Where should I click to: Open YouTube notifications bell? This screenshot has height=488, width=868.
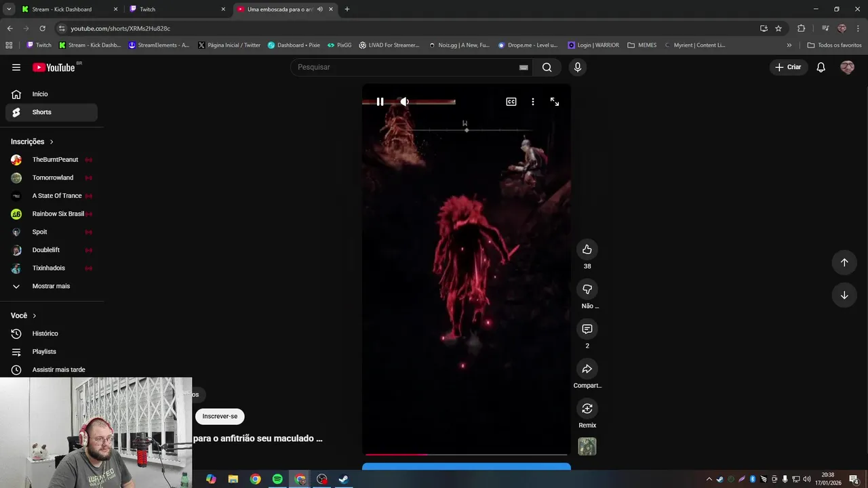point(821,67)
